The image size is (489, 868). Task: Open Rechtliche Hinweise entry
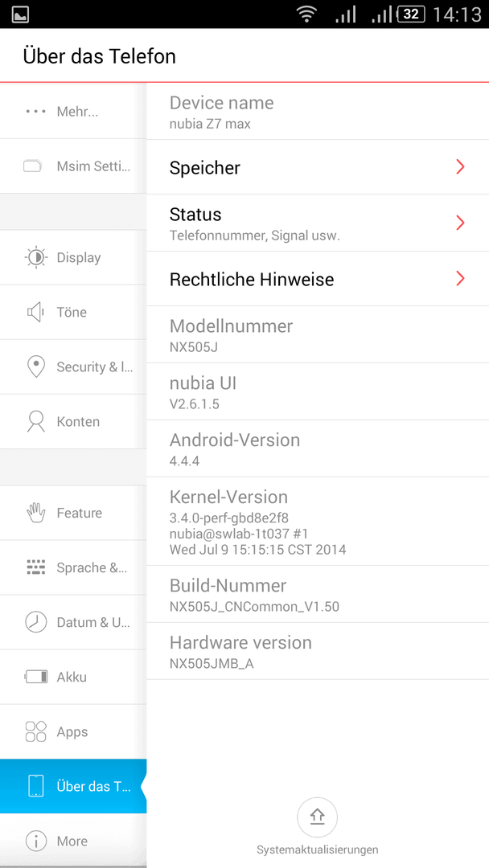[318, 278]
